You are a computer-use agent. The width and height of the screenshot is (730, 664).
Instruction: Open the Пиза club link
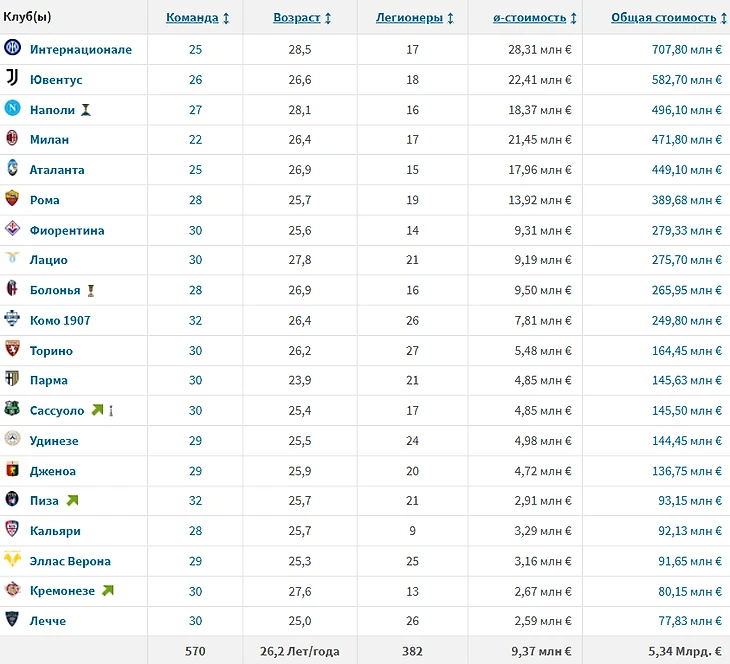44,501
